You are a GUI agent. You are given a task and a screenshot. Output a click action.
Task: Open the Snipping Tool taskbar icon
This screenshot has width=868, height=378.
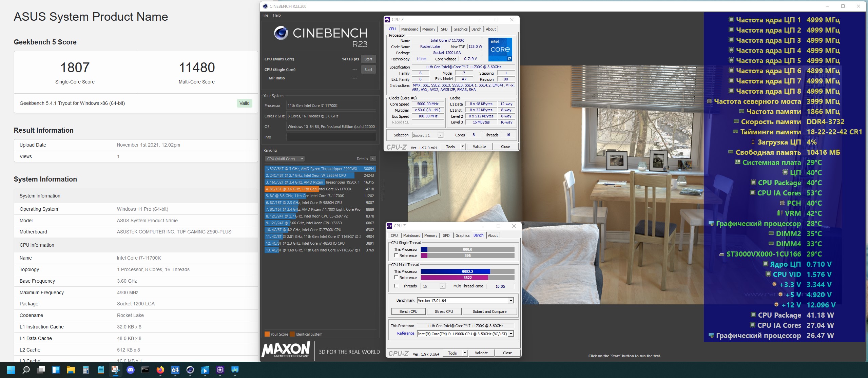click(115, 370)
